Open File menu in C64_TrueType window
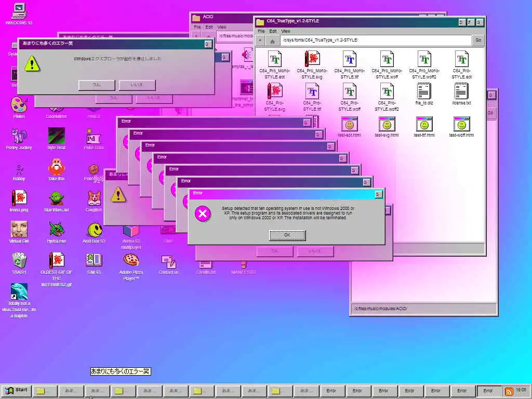Viewport: 532px width, 399px height. (x=261, y=31)
